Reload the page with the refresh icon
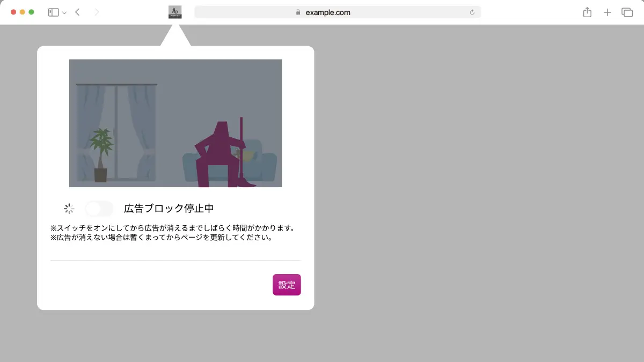Image resolution: width=644 pixels, height=362 pixels. point(472,12)
